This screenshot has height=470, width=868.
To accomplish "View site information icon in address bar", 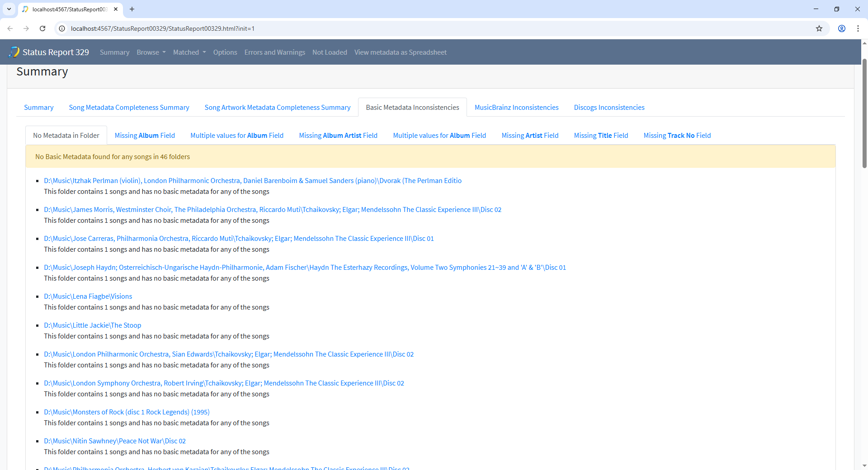I will point(62,28).
